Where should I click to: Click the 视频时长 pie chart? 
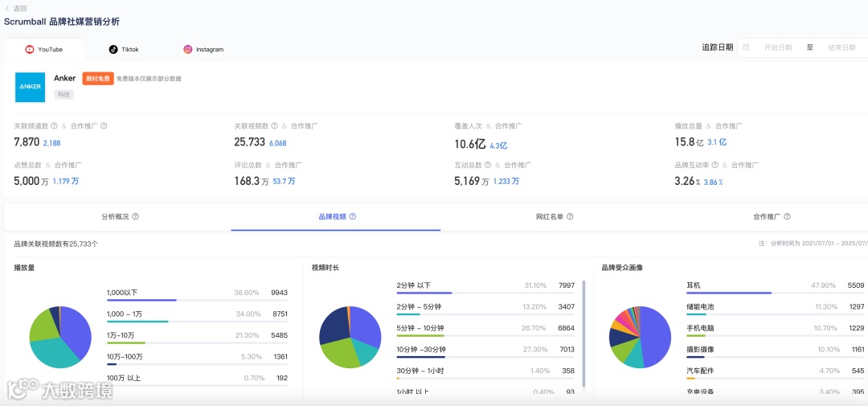pos(350,337)
